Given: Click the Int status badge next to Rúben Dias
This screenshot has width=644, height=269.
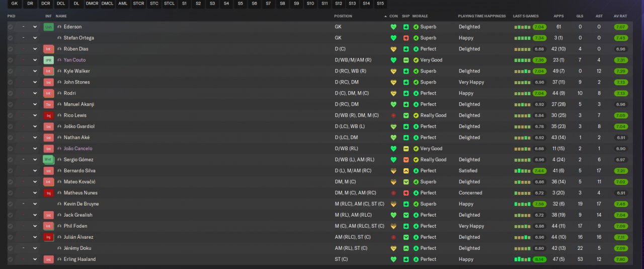Looking at the screenshot, I should pos(48,49).
